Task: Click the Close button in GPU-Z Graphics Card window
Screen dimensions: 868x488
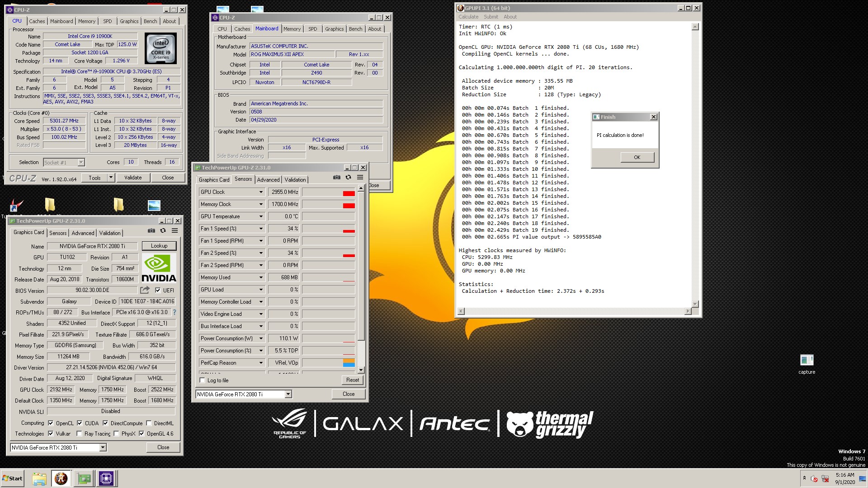Action: click(x=163, y=447)
